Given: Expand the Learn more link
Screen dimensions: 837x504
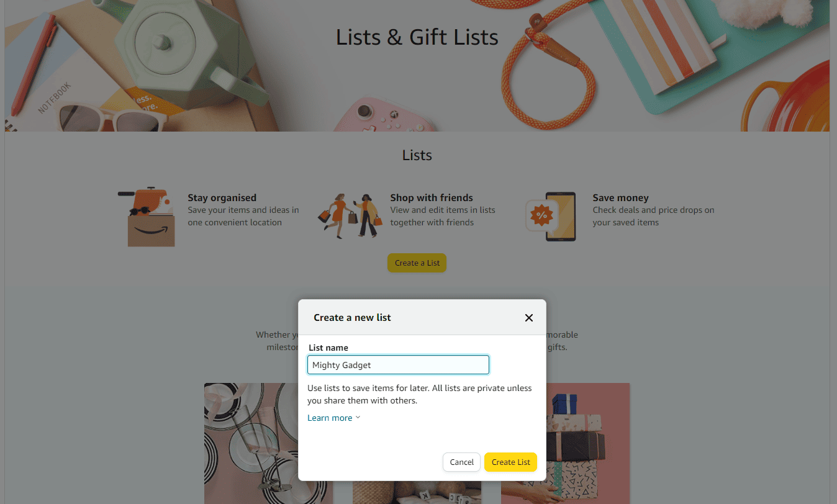Looking at the screenshot, I should (x=330, y=418).
